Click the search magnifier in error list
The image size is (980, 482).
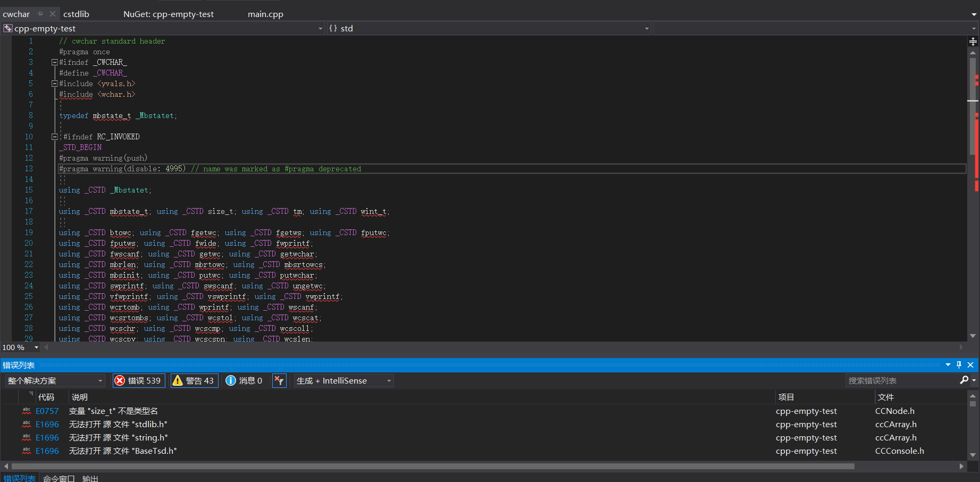click(x=964, y=380)
